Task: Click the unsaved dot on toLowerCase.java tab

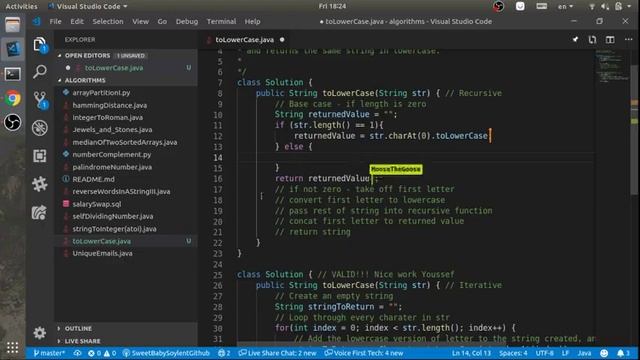Action: click(x=282, y=40)
